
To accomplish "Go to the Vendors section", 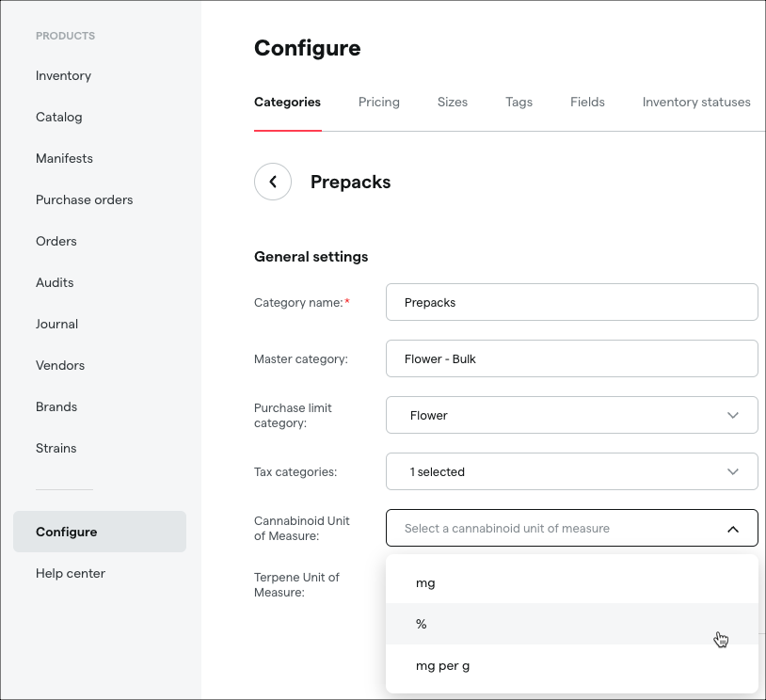I will pos(60,365).
